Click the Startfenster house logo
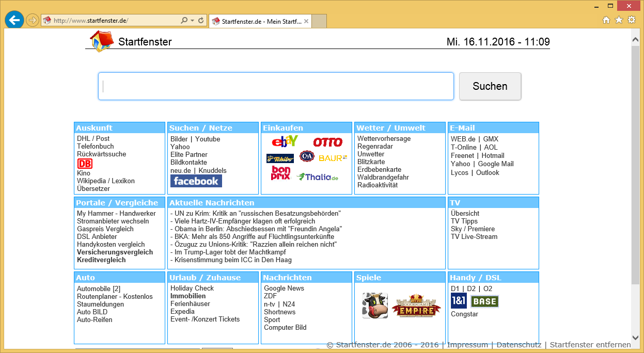 [x=102, y=41]
